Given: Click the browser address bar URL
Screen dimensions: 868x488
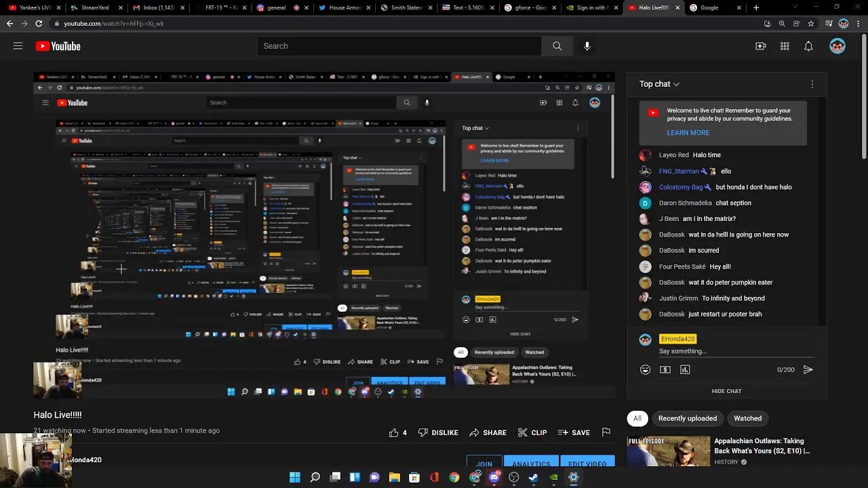Looking at the screenshot, I should coord(114,23).
